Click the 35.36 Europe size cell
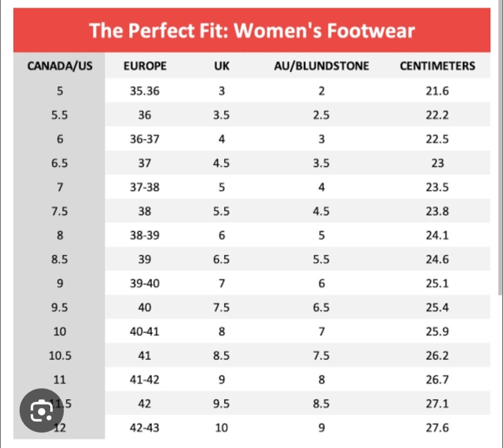The width and height of the screenshot is (503, 448). [144, 91]
